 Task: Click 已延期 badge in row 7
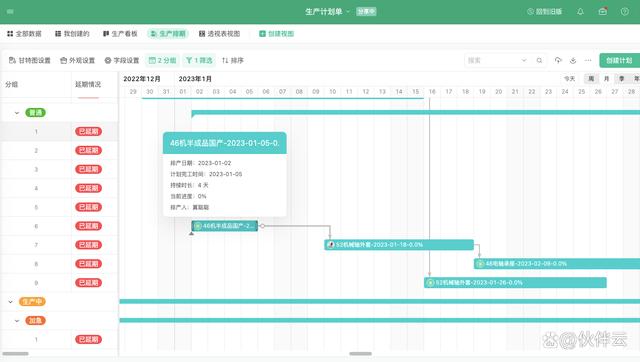88,245
